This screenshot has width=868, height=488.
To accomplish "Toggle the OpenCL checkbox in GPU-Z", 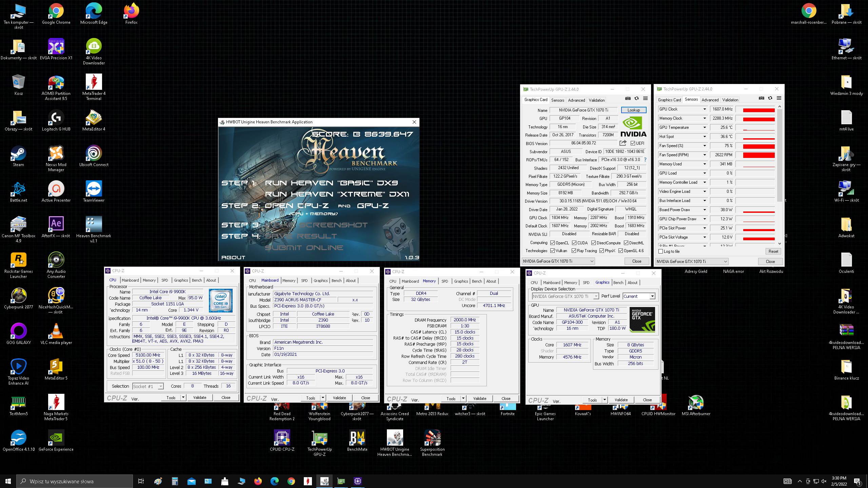I will [x=552, y=243].
